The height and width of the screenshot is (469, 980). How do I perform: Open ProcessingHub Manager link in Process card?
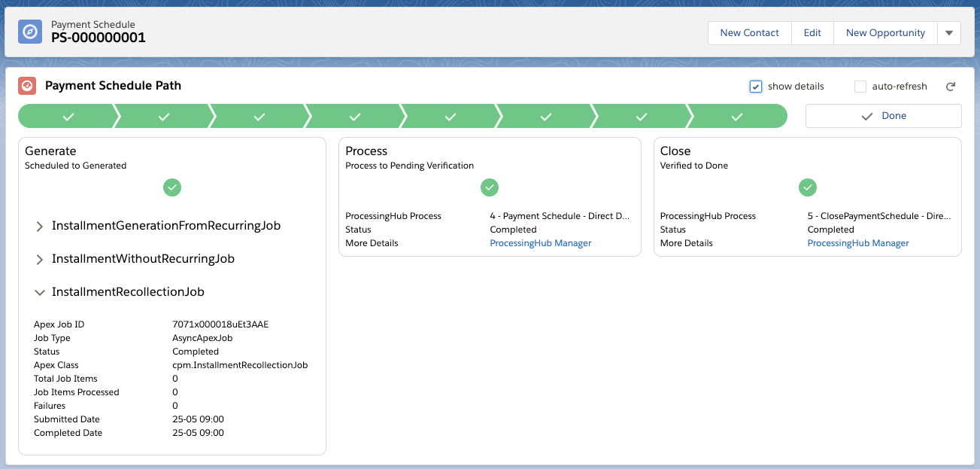click(540, 243)
